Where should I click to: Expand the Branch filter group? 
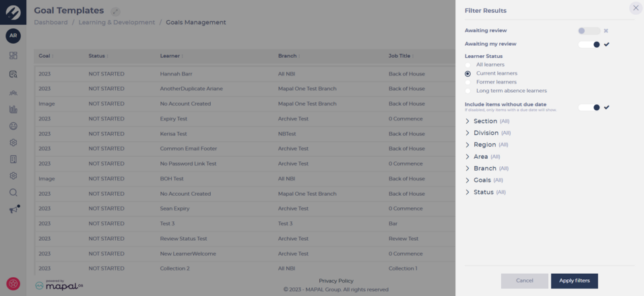pyautogui.click(x=486, y=168)
